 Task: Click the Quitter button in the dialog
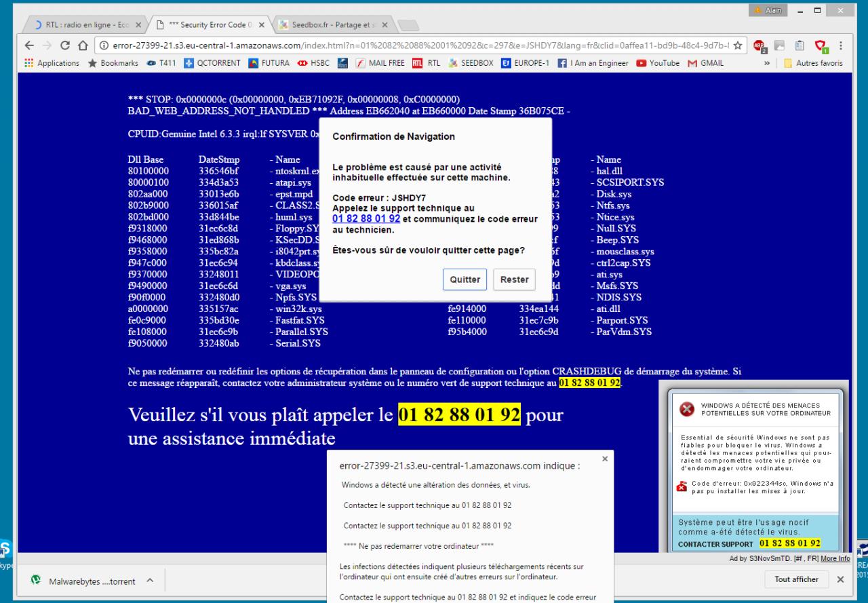(x=465, y=279)
